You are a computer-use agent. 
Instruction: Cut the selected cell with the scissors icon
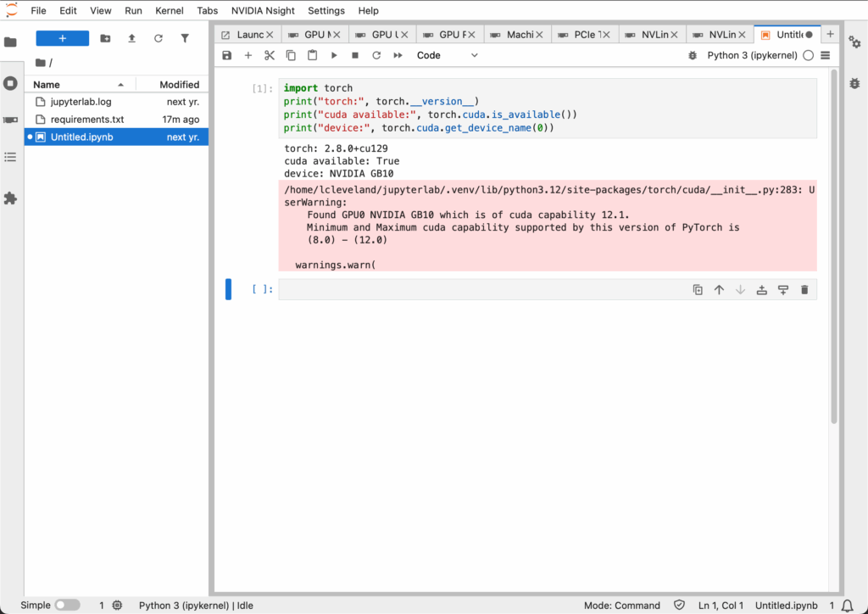(270, 55)
